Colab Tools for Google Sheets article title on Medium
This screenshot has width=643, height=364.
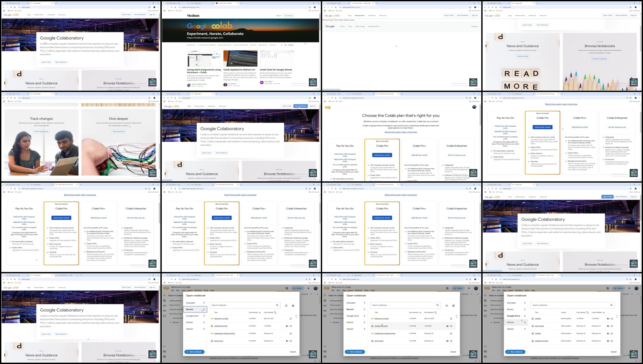point(276,70)
